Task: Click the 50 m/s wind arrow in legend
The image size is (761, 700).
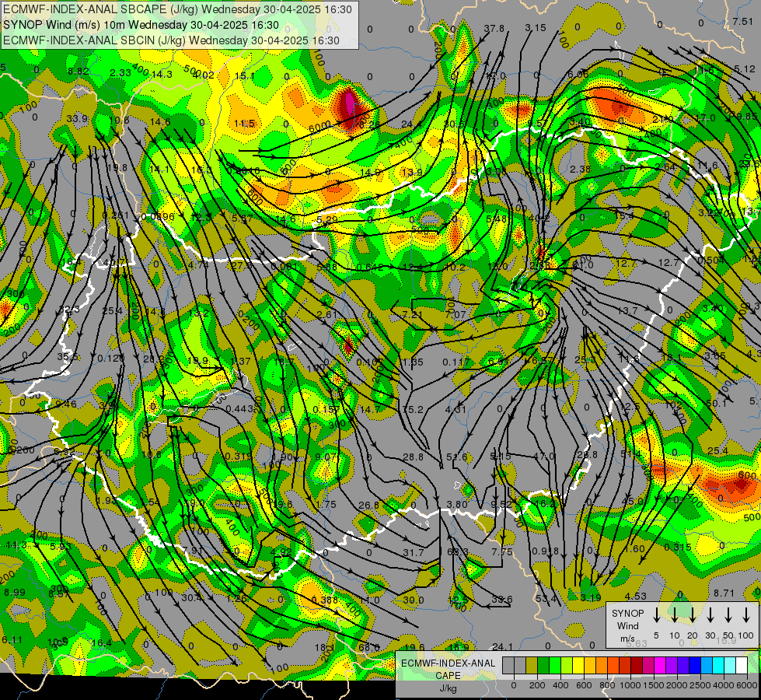Action: click(728, 615)
